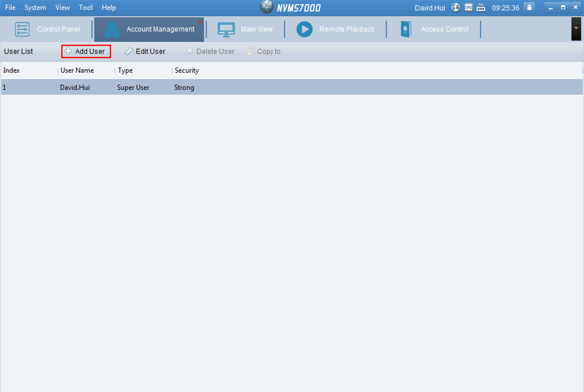Click the Strong security cell
Screen dimensions: 584x392
tap(184, 88)
